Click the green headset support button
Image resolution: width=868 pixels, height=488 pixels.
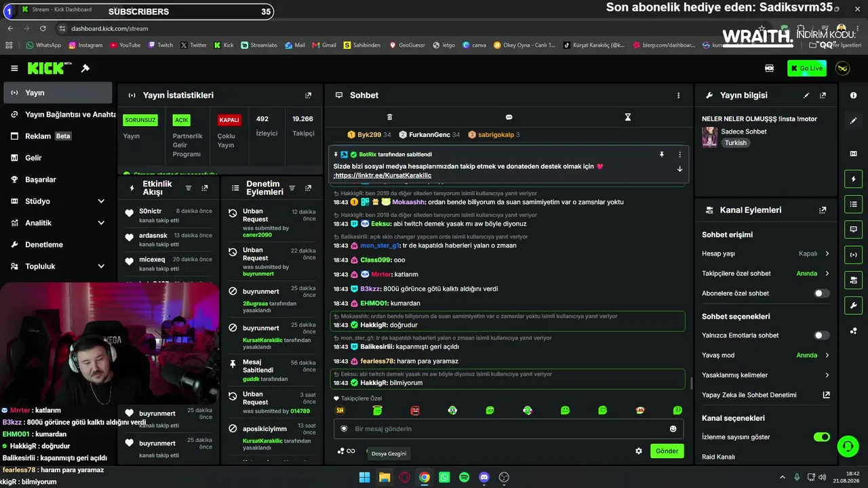848,446
